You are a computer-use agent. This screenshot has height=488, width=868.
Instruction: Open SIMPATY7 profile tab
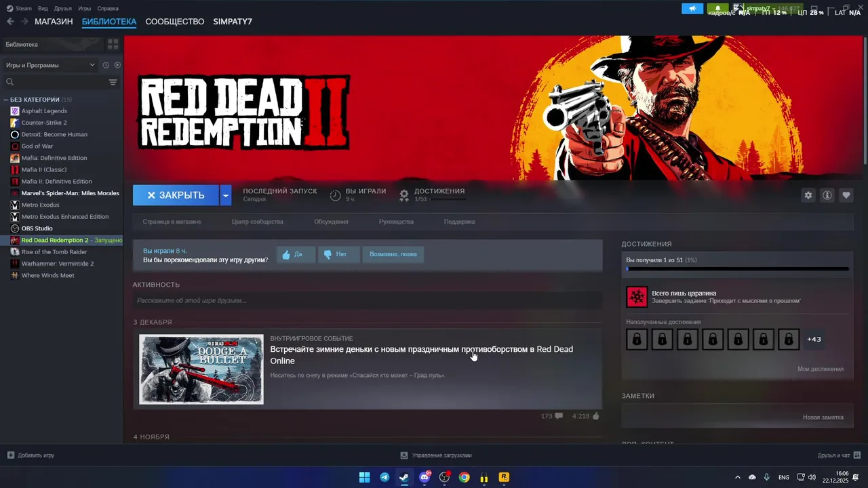[x=233, y=22]
